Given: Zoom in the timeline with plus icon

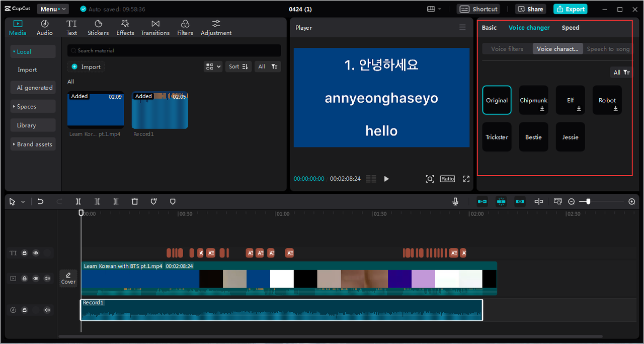Looking at the screenshot, I should [x=632, y=201].
